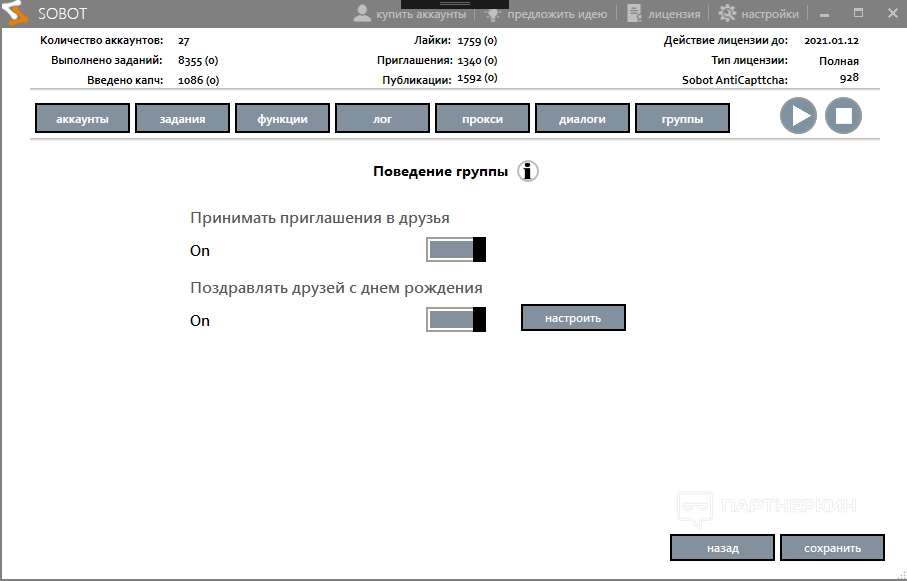Click the account count value 27
This screenshot has width=907, height=581.
(183, 41)
